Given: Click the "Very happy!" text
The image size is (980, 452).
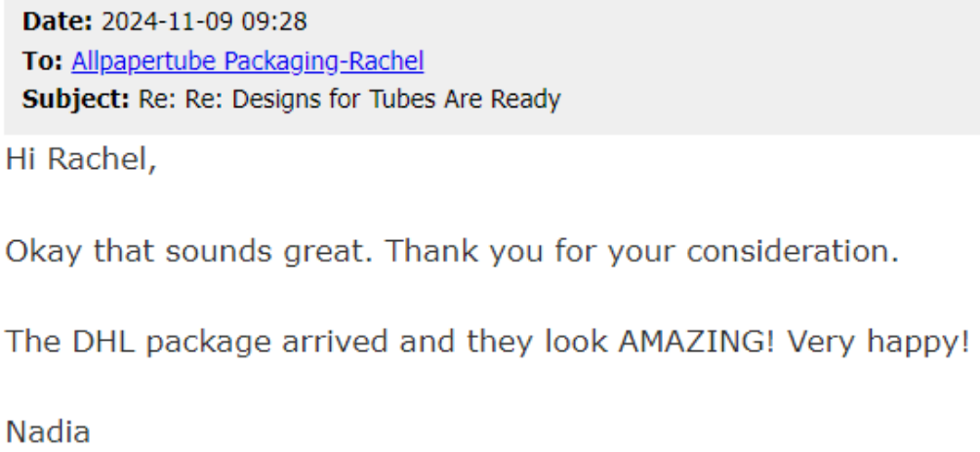Looking at the screenshot, I should 877,341.
